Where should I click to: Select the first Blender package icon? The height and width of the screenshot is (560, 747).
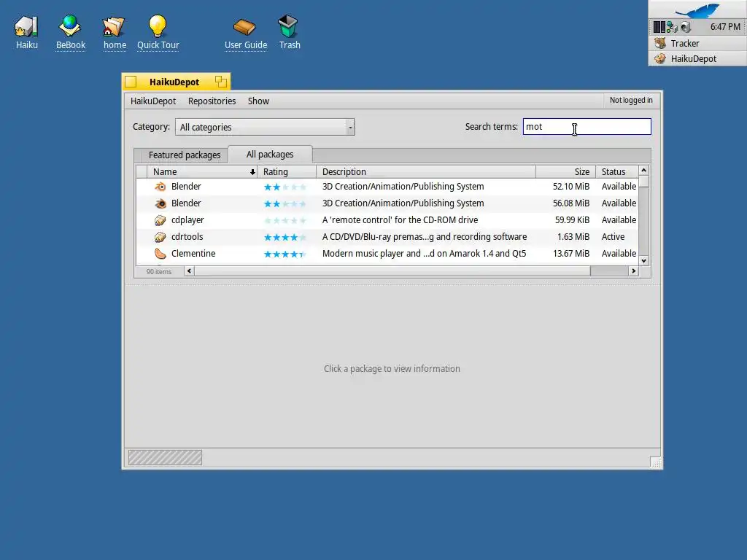(160, 187)
